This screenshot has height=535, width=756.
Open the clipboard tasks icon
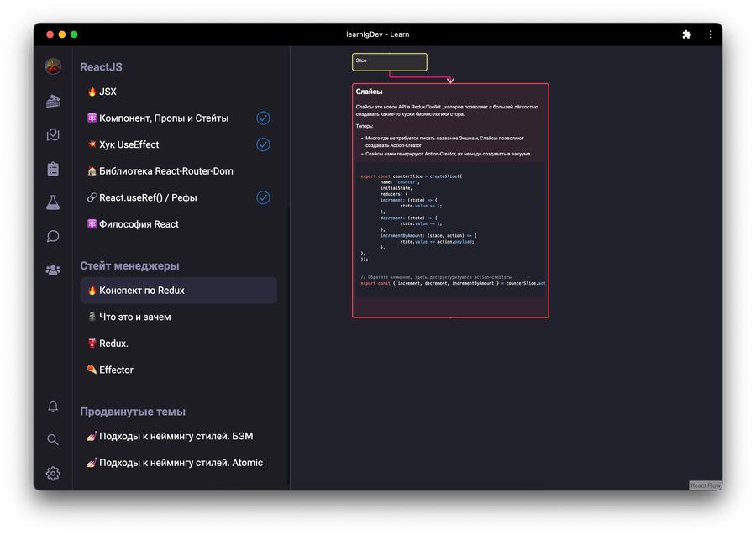(x=53, y=169)
